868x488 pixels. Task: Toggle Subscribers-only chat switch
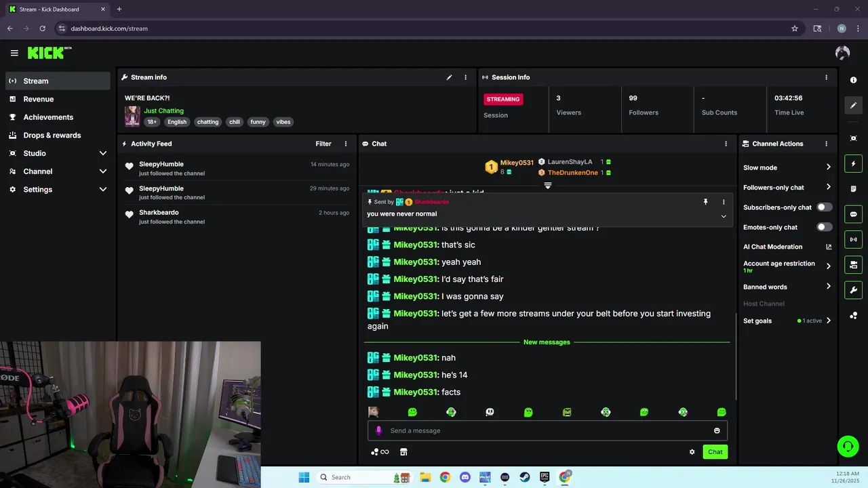(x=825, y=207)
